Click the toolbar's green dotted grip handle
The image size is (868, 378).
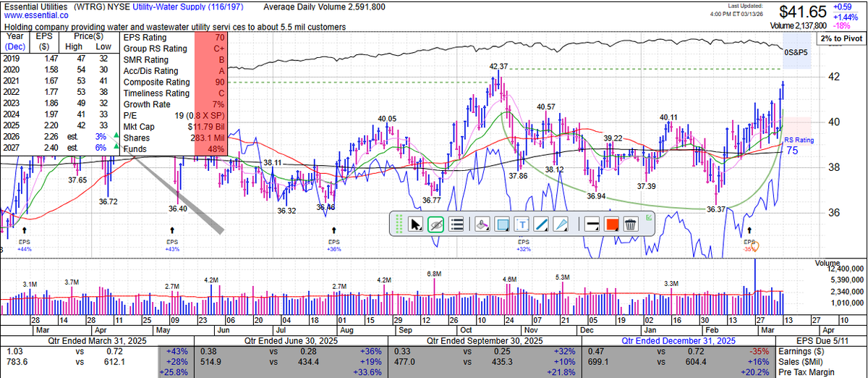pos(398,224)
